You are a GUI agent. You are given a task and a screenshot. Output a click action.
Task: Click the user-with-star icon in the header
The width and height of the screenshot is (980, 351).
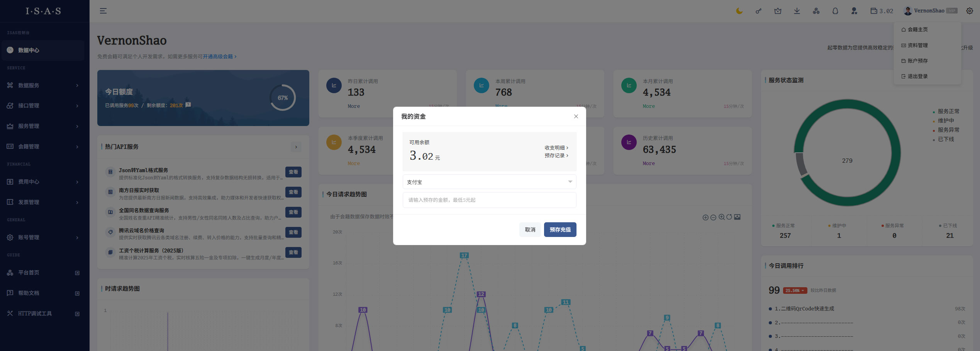[x=854, y=11]
